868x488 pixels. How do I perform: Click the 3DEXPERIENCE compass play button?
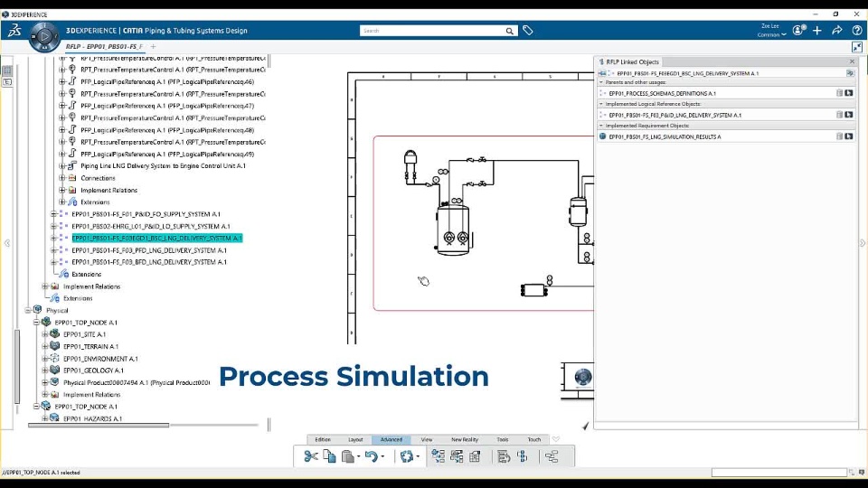[45, 36]
